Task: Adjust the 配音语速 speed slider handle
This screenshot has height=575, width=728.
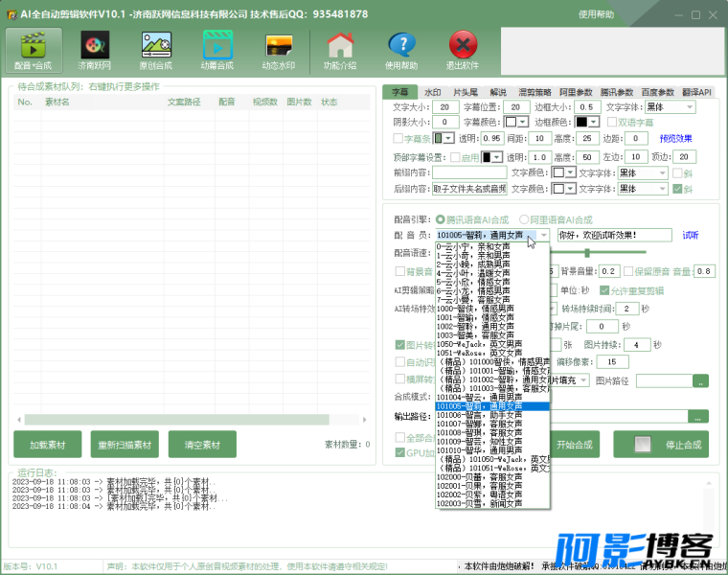Action: tap(587, 253)
